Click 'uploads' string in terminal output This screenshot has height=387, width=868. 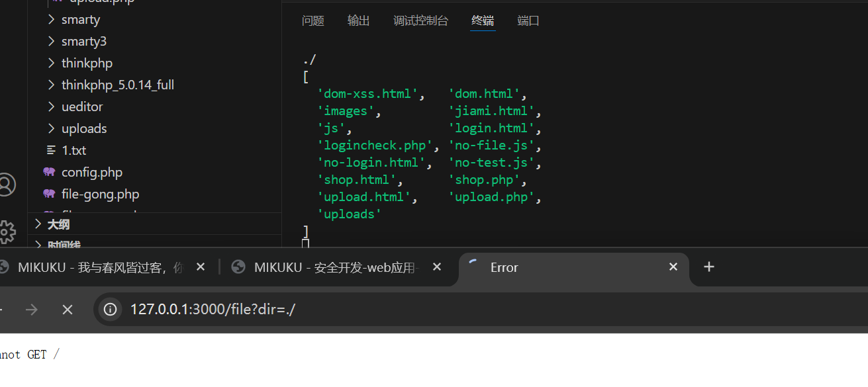coord(350,214)
